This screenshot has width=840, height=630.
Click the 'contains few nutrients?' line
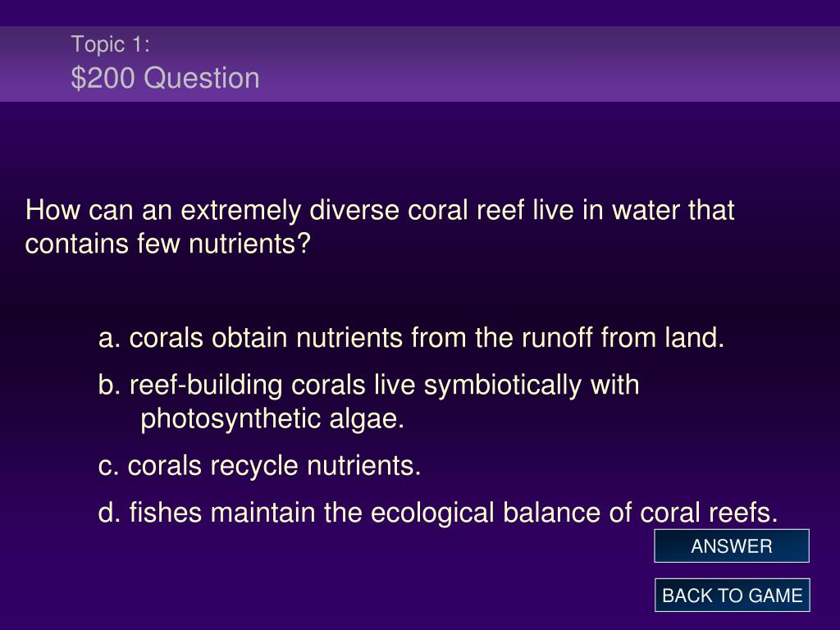click(167, 244)
